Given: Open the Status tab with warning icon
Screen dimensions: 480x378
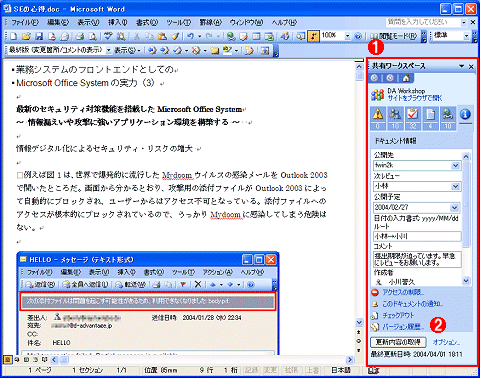Looking at the screenshot, I should (x=378, y=118).
